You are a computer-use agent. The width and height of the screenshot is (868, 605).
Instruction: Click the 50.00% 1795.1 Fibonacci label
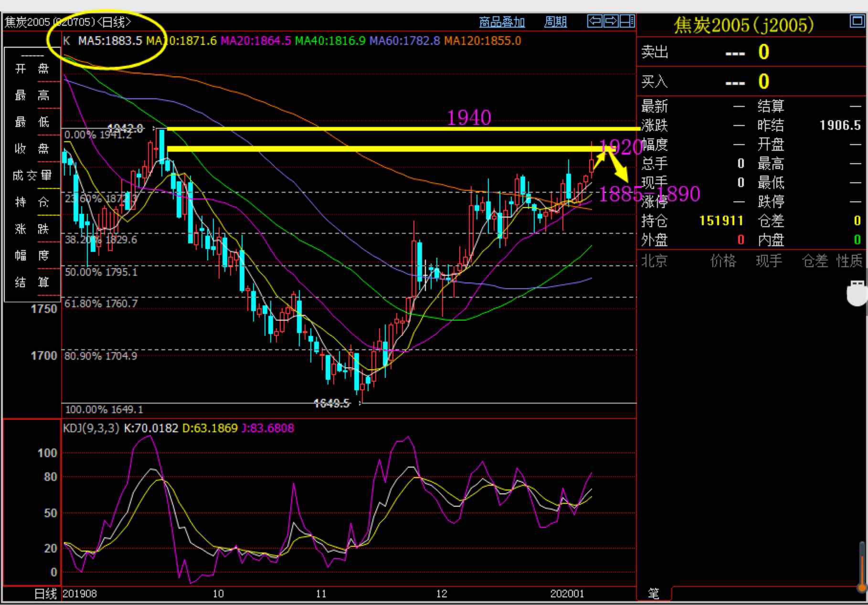101,272
